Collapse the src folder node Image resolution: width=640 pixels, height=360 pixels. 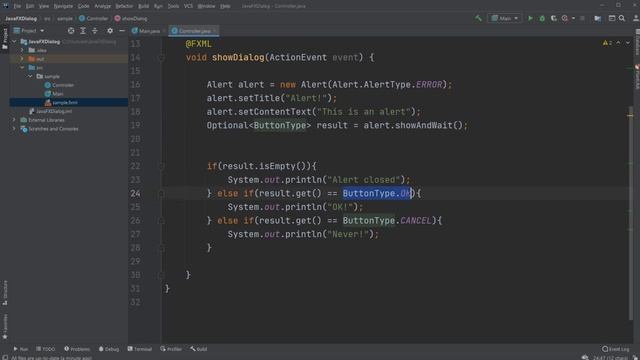pos(22,68)
